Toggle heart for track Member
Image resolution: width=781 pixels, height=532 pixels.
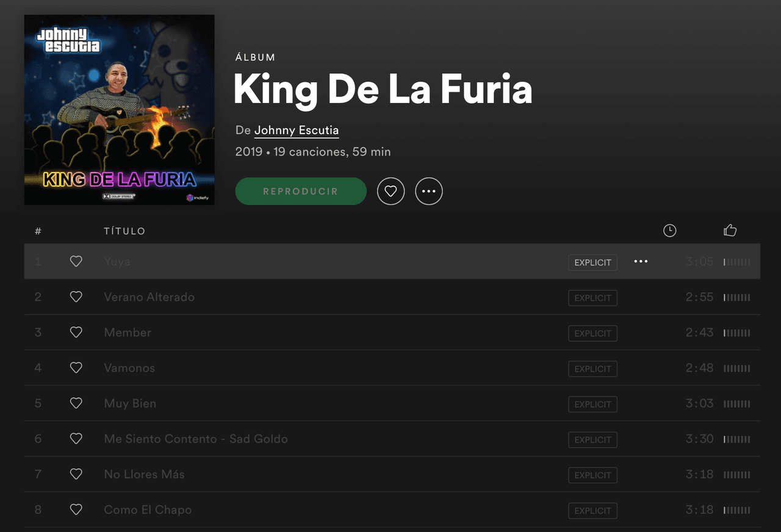pos(76,332)
